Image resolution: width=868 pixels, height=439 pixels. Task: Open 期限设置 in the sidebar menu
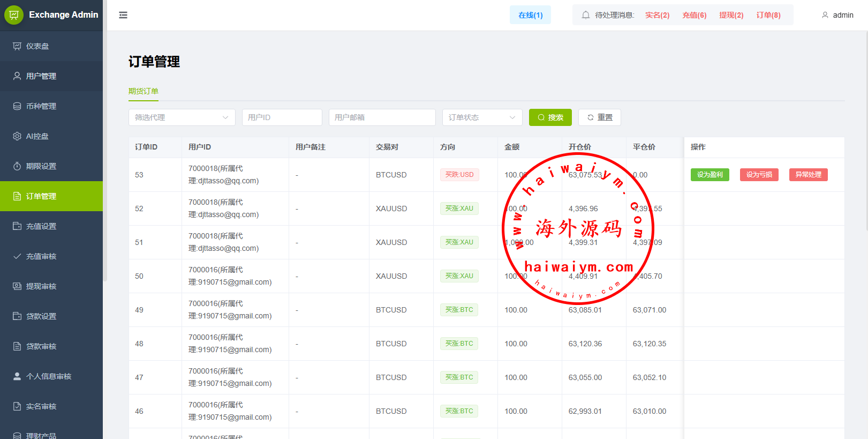[51, 166]
